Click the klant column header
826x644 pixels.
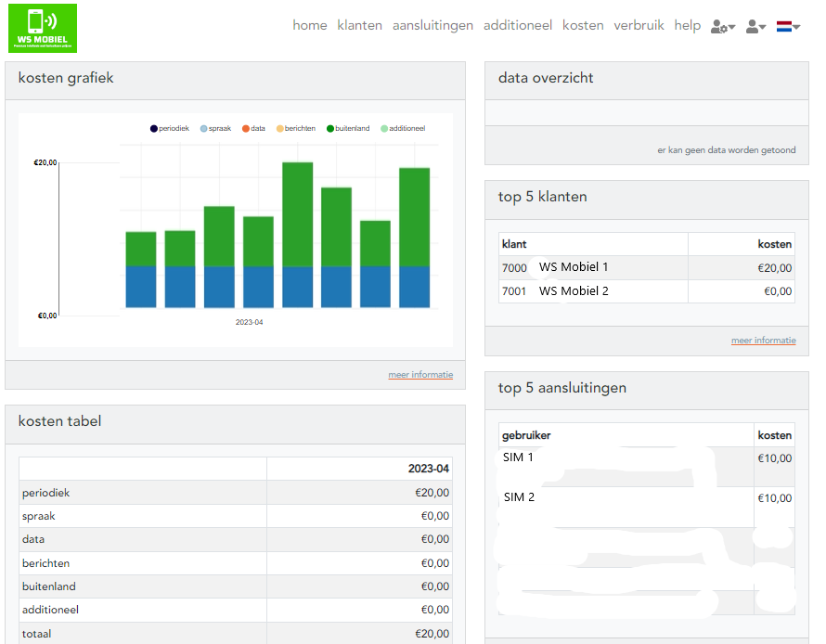[x=514, y=244]
